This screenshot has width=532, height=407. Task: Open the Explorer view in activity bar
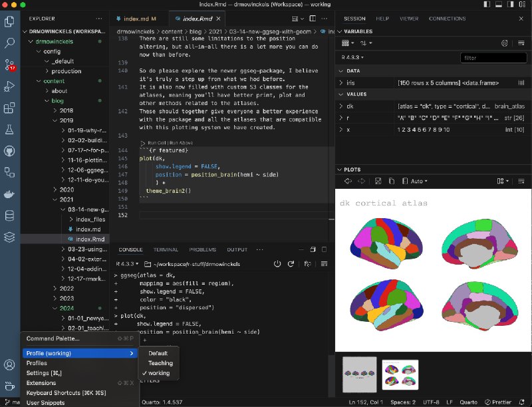(x=9, y=22)
